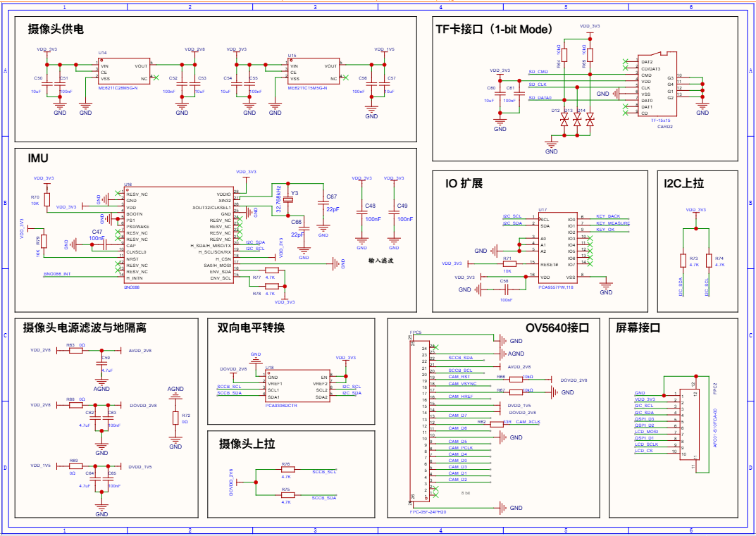Viewport: 756px width, 536px height.
Task: Click the KEY_OK net label
Action: (x=605, y=230)
